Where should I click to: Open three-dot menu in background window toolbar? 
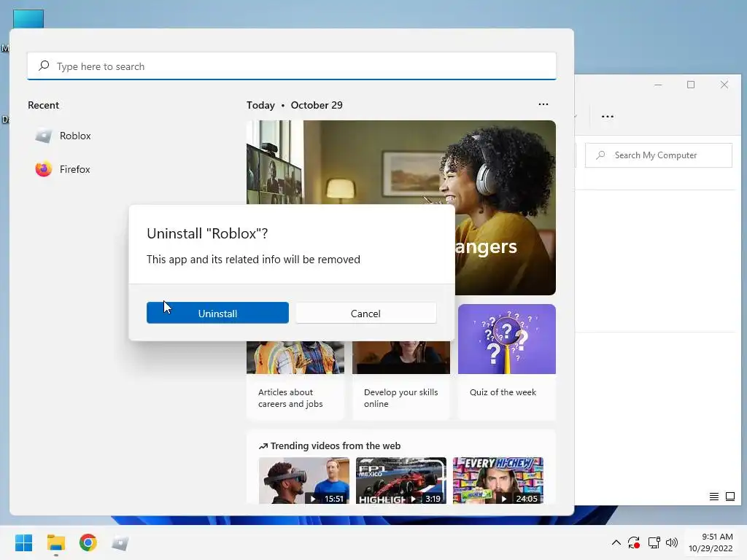[x=608, y=117]
